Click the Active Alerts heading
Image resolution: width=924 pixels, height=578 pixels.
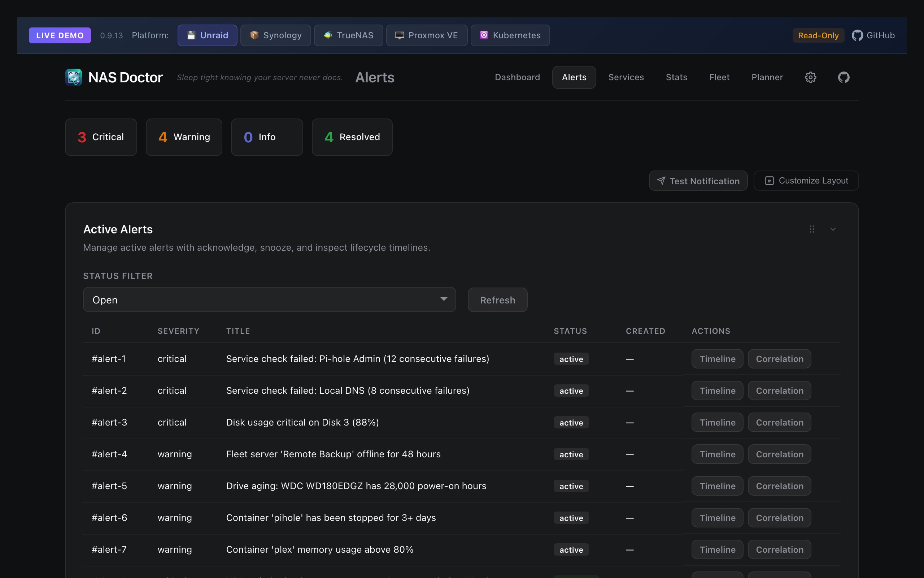tap(118, 229)
